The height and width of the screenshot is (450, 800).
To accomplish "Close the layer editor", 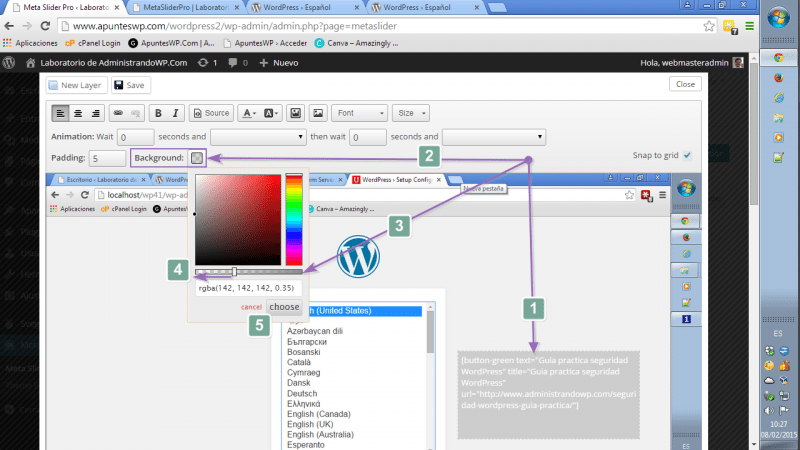I will point(685,84).
